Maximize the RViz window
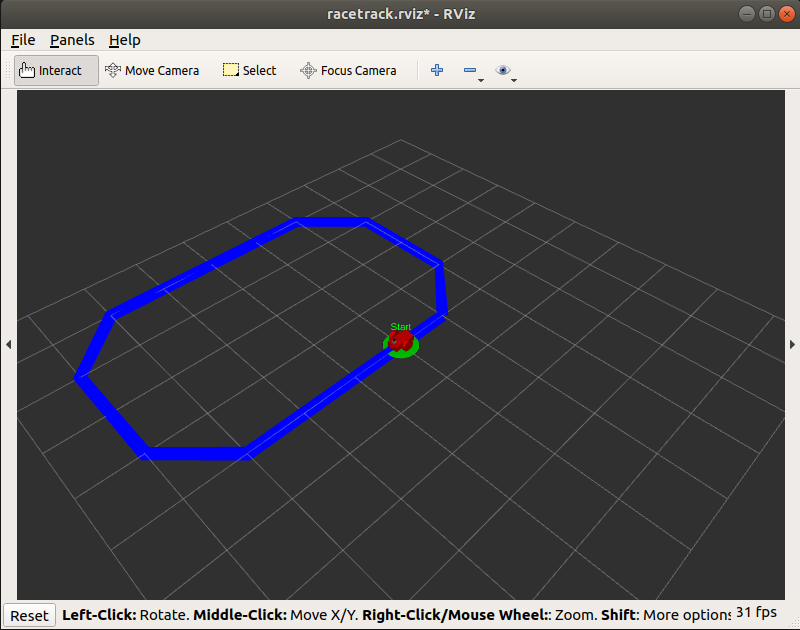Viewport: 800px width, 630px height. (x=766, y=14)
